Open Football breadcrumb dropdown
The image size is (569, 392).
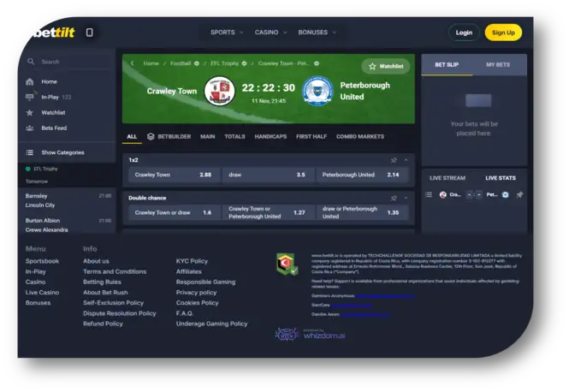click(196, 63)
